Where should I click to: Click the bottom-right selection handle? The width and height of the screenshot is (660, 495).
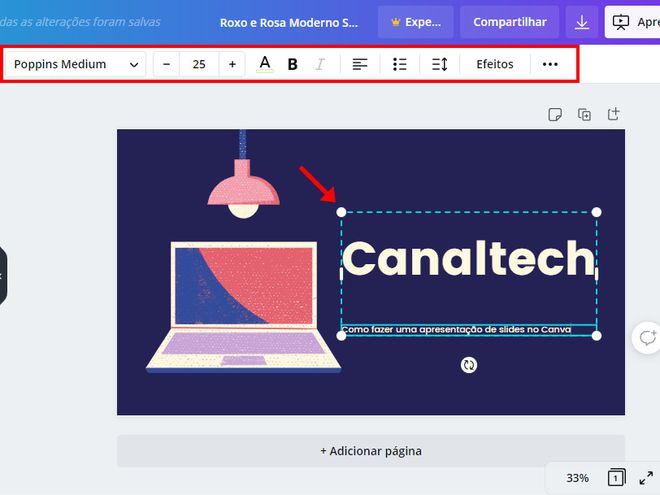[596, 335]
